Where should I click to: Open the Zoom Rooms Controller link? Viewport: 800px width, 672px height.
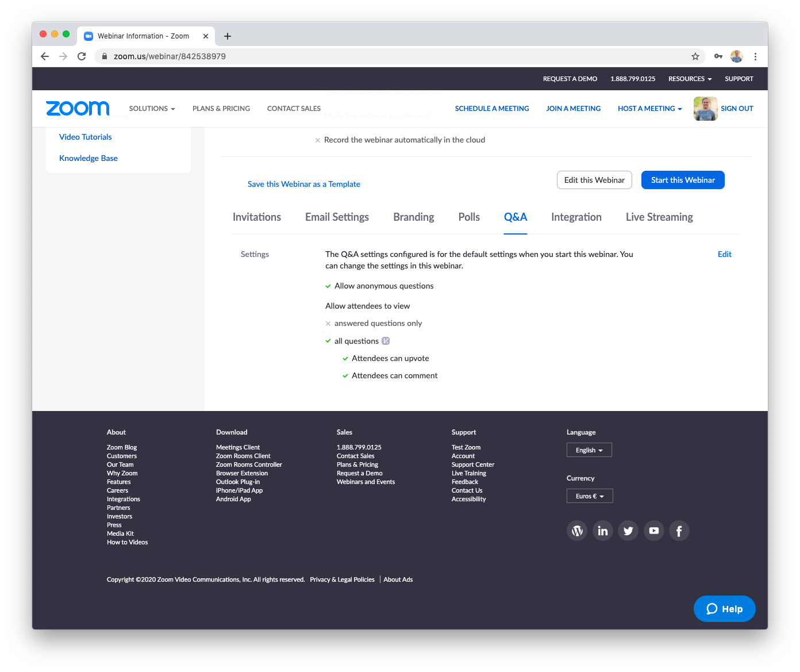pos(249,464)
